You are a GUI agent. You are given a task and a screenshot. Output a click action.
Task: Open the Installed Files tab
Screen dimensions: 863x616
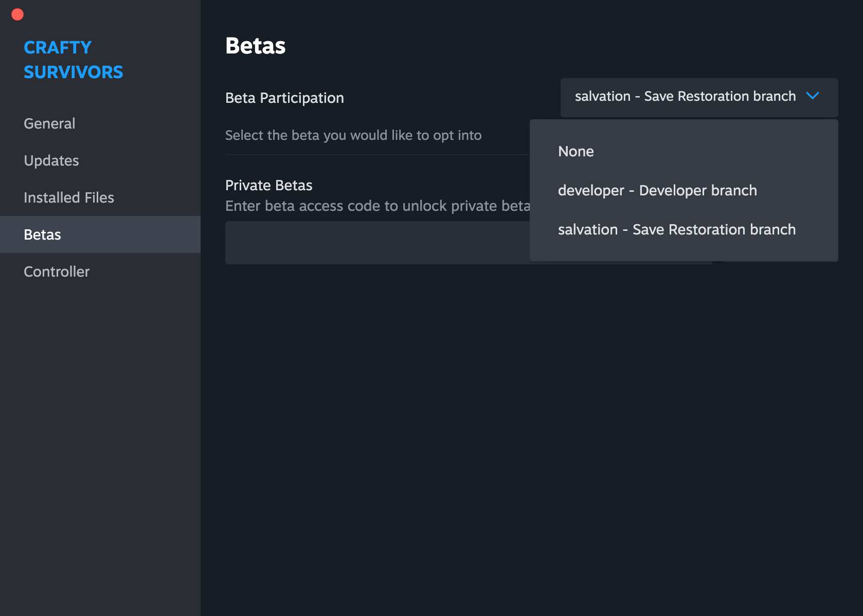[x=100, y=197]
